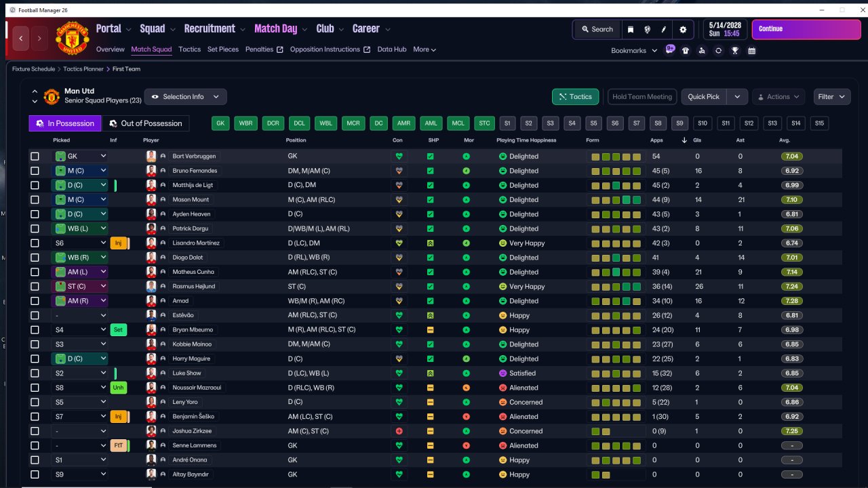Click the shirt squad shortcut icon
Viewport: 868px width, 488px height.
[686, 51]
